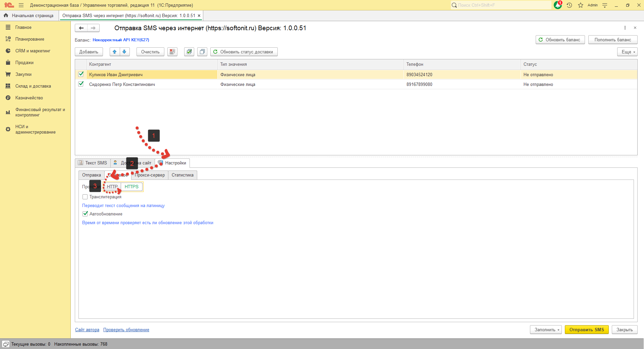
Task: Click the move row down arrow icon
Action: click(x=124, y=52)
